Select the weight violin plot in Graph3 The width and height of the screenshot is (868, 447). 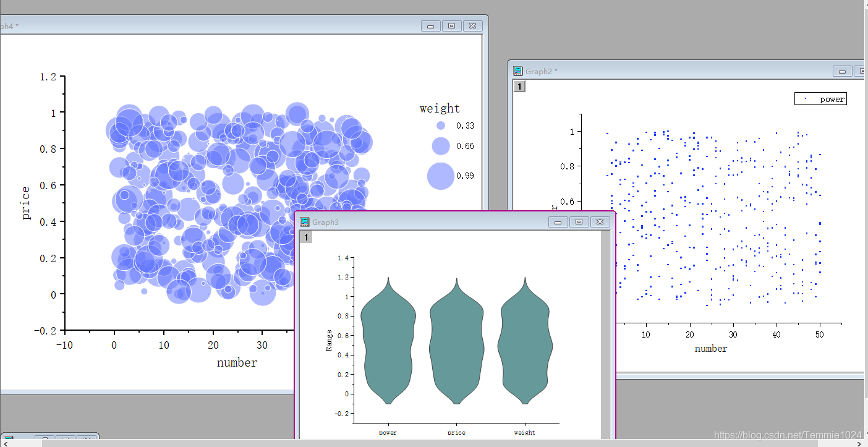coord(524,341)
